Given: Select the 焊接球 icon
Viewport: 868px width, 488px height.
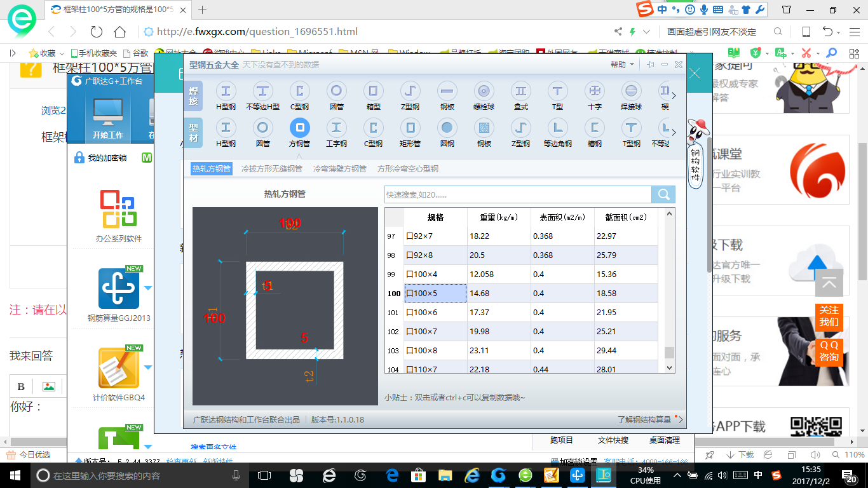Looking at the screenshot, I should click(x=631, y=91).
